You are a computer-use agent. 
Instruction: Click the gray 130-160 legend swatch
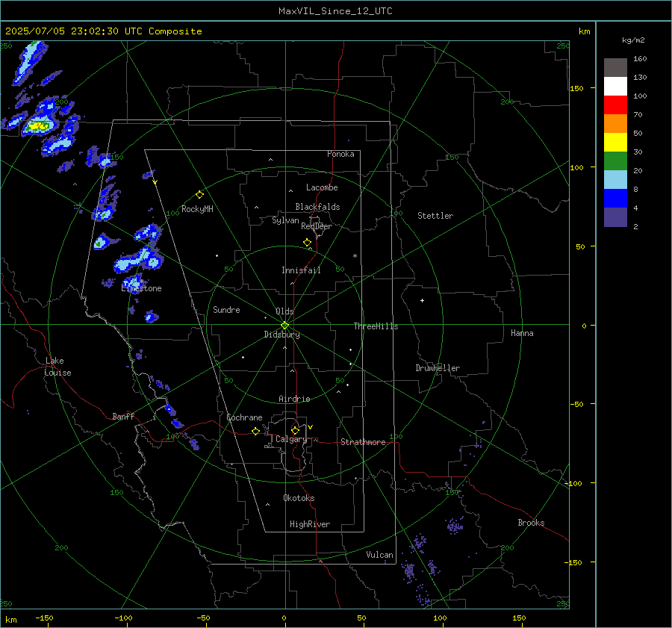[615, 68]
